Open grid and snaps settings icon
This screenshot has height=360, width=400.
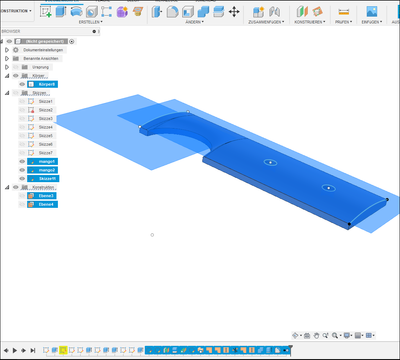point(358,335)
